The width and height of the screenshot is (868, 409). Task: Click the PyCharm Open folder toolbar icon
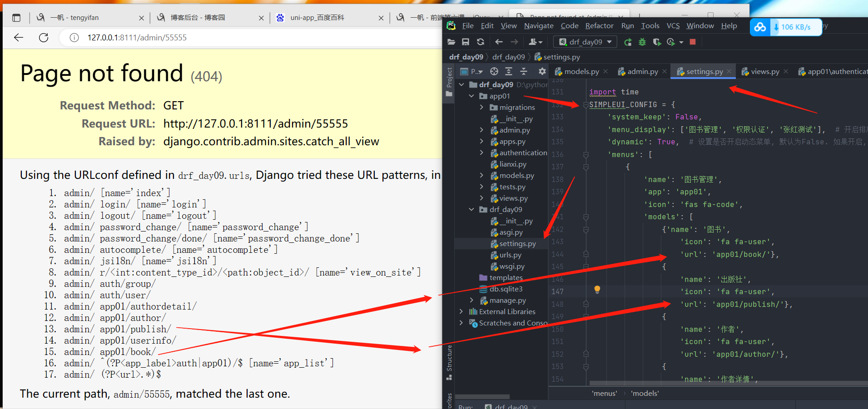click(451, 42)
